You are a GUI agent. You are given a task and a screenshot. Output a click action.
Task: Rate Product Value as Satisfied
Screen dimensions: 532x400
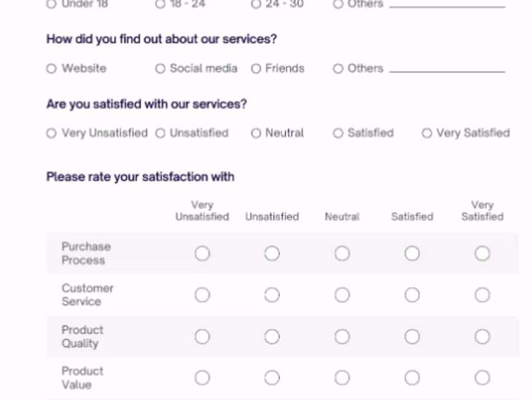pyautogui.click(x=412, y=377)
